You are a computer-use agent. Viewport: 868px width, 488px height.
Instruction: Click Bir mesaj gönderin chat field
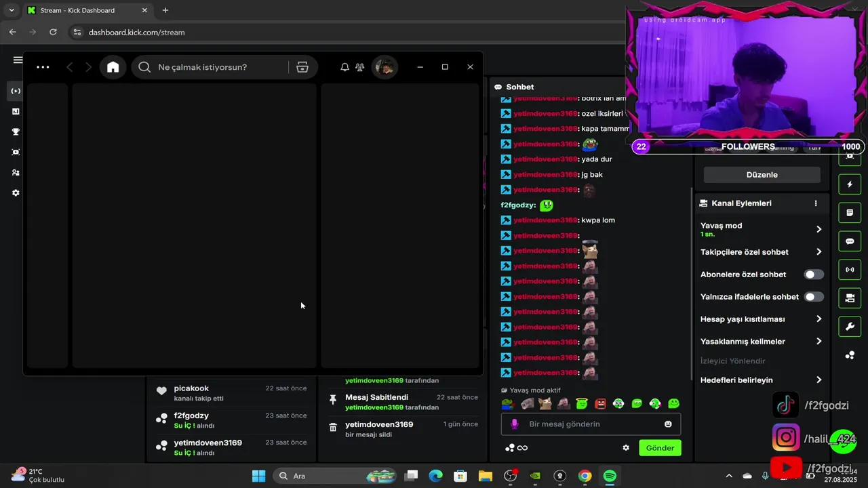point(591,424)
